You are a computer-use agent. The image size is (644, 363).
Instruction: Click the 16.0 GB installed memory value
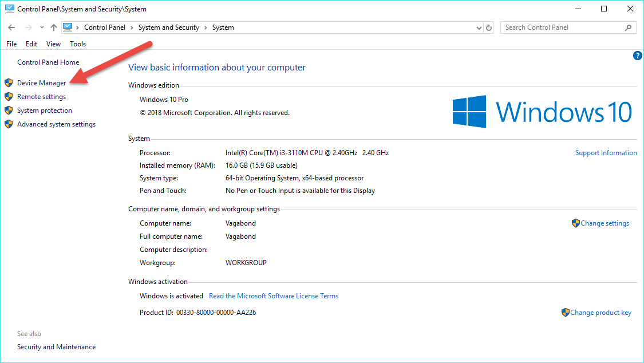261,165
